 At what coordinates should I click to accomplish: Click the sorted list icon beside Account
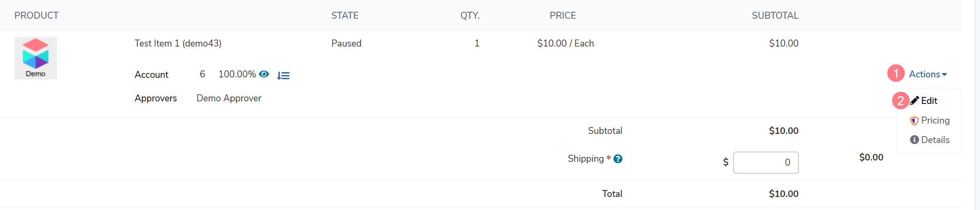(x=283, y=76)
